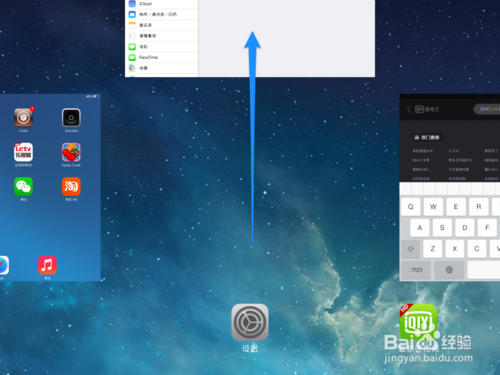
Task: Tap the W key on keyboard
Action: [433, 207]
